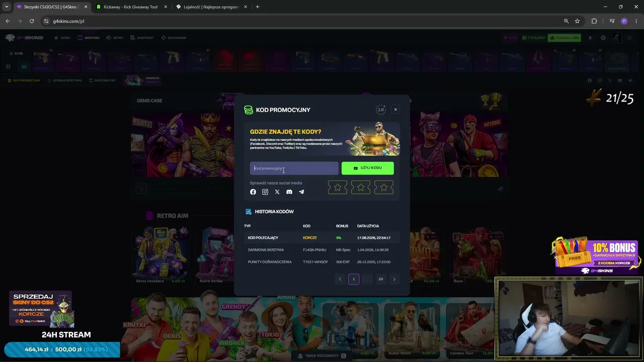The height and width of the screenshot is (362, 644).
Task: Open the Discord icon in dialog
Action: [289, 192]
